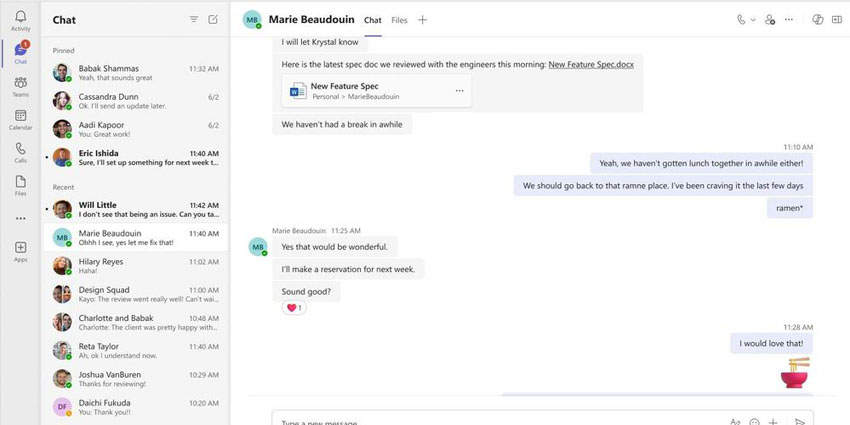The image size is (850, 425).
Task: Open the New Feature Spec file card
Action: (x=376, y=91)
